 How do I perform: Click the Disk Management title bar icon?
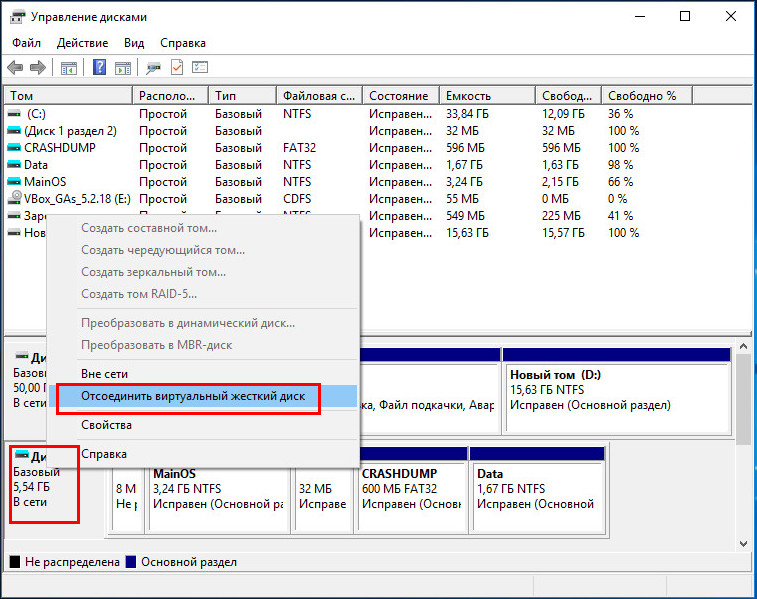(17, 17)
